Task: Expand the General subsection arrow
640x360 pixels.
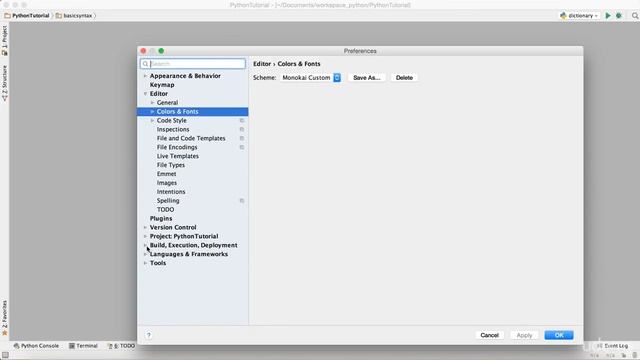Action: coord(152,103)
